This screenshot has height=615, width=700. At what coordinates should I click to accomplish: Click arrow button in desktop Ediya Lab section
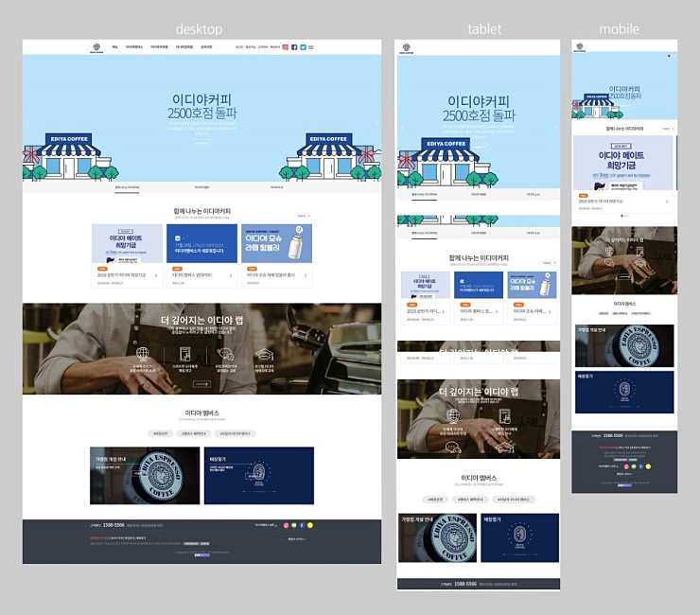pos(201,384)
